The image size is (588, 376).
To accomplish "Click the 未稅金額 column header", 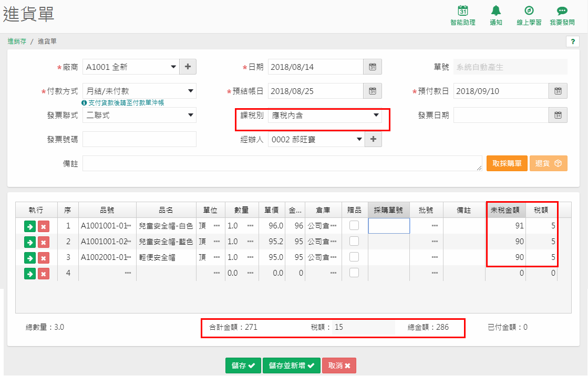I will [x=505, y=210].
